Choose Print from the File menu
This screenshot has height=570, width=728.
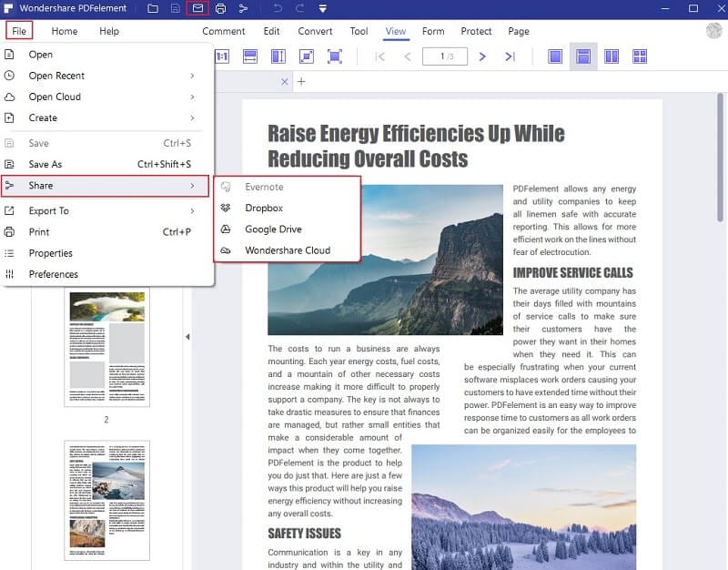click(106, 232)
